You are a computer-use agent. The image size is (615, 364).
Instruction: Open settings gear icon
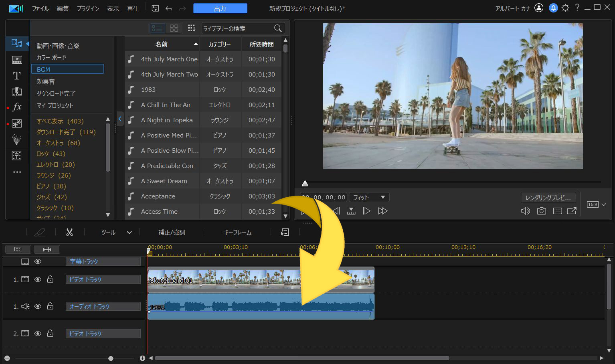[x=565, y=8]
